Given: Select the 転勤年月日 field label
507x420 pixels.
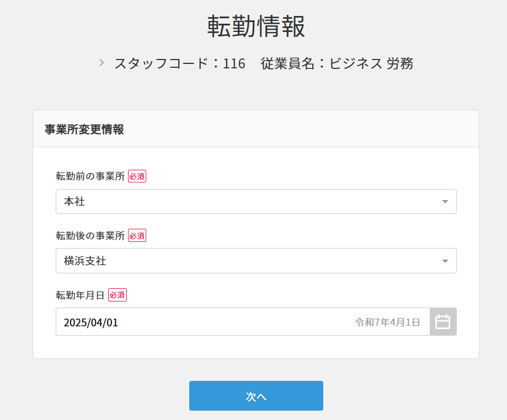Looking at the screenshot, I should pos(81,295).
